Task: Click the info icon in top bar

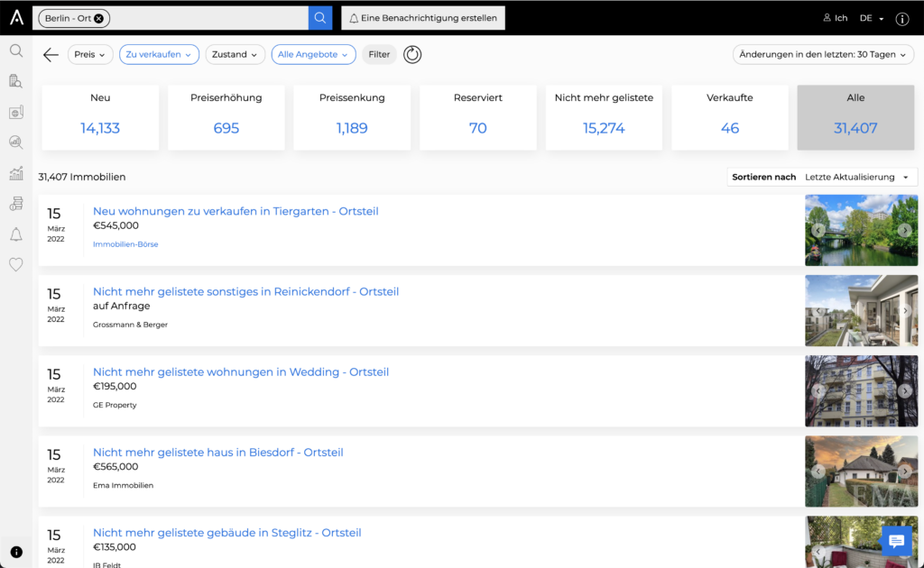Action: click(x=902, y=18)
